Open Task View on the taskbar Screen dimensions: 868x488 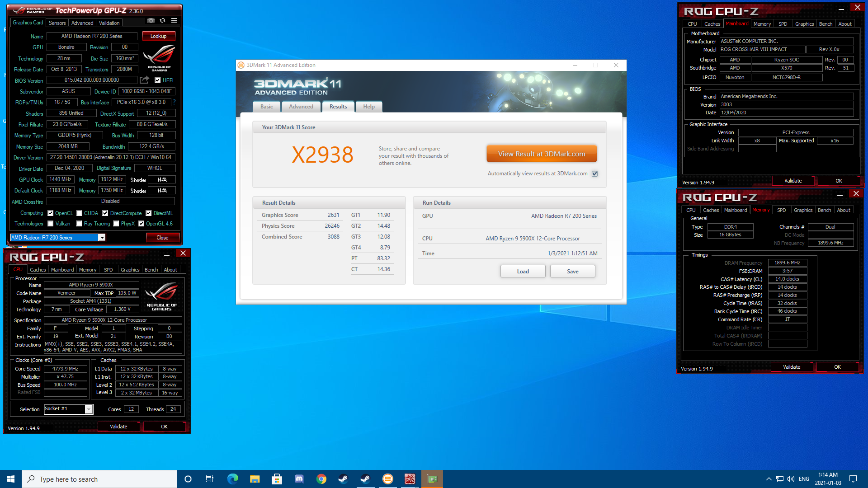click(210, 479)
